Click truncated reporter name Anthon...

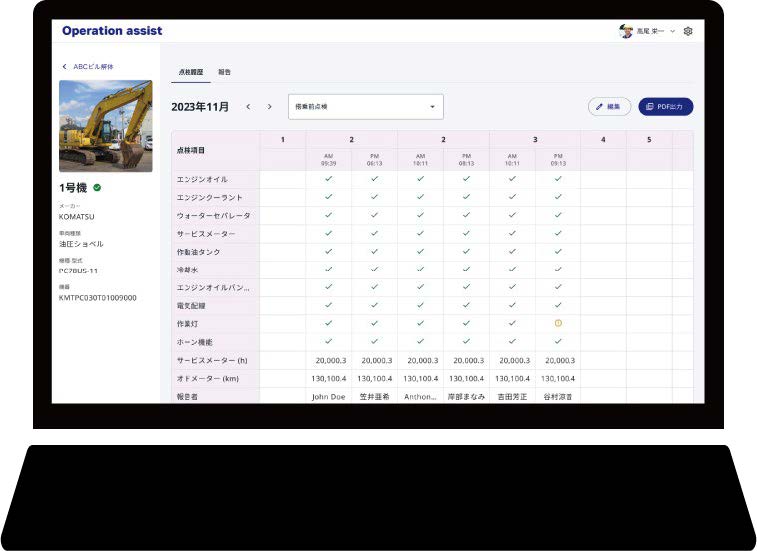(420, 396)
